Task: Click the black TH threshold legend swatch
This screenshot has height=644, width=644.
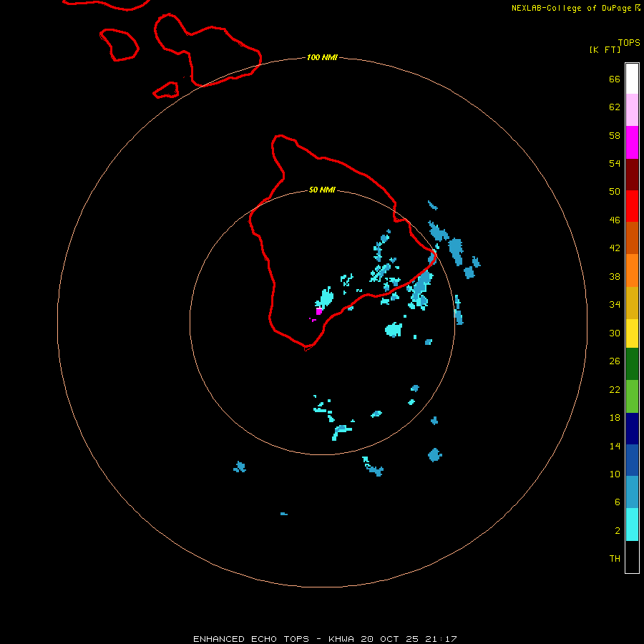Action: coord(632,557)
